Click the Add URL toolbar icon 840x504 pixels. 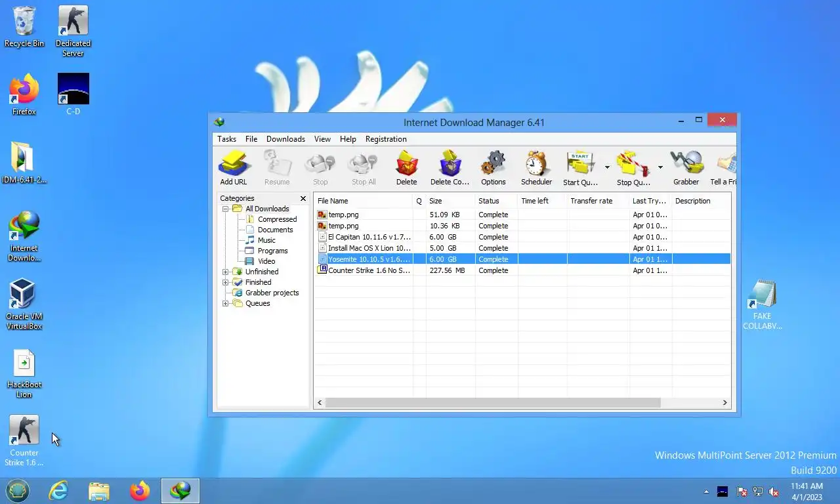tap(234, 168)
